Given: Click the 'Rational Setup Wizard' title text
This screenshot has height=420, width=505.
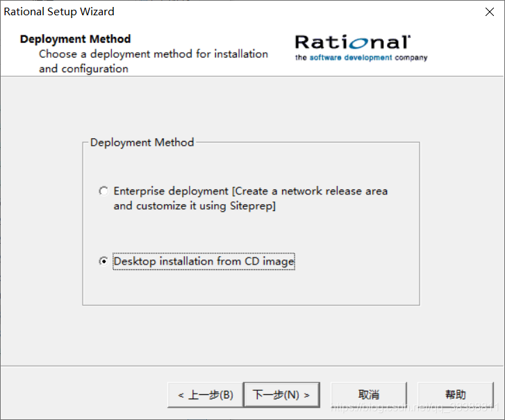Looking at the screenshot, I should pos(59,12).
